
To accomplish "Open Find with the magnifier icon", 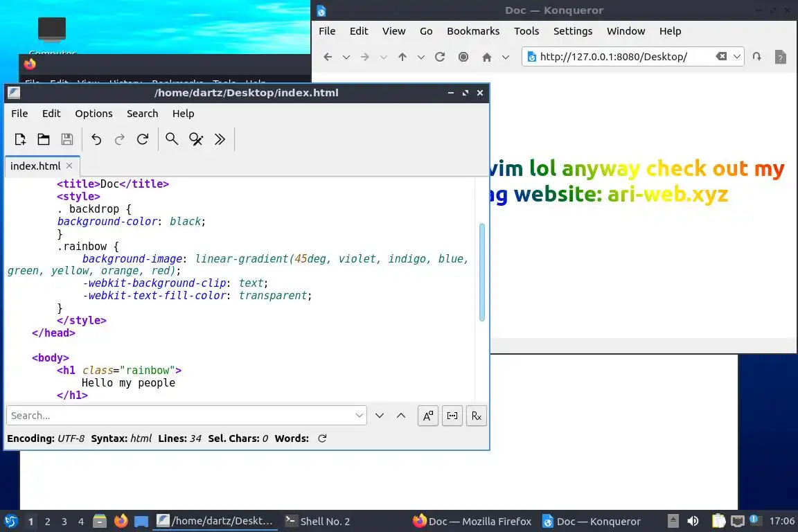I will [172, 139].
